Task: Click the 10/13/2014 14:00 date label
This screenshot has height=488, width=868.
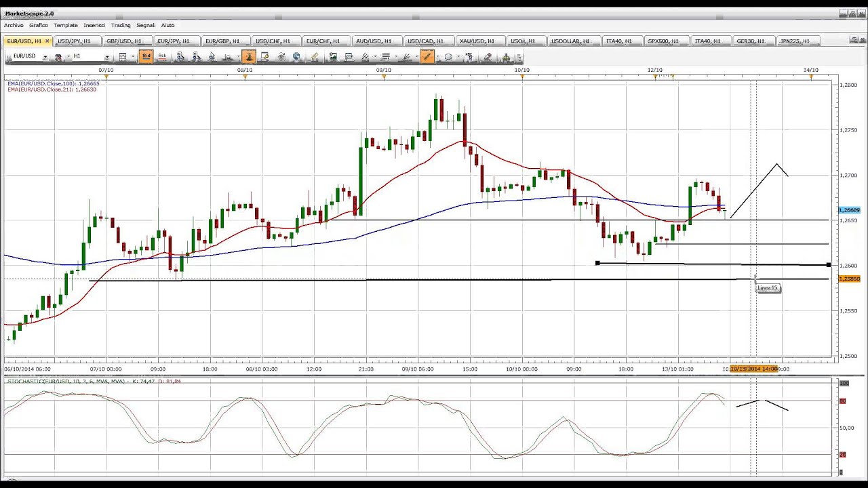Action: click(x=753, y=369)
